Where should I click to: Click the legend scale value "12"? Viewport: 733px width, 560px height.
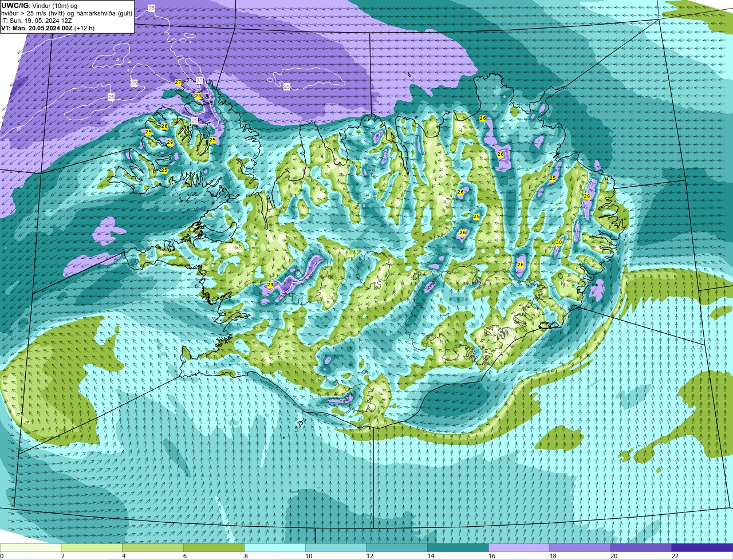[x=370, y=555]
